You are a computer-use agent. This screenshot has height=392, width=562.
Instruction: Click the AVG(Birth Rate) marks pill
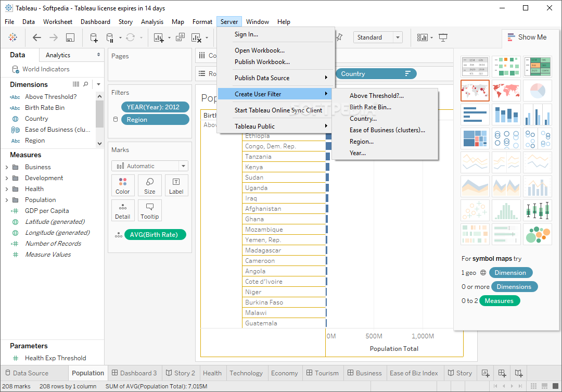(x=155, y=235)
